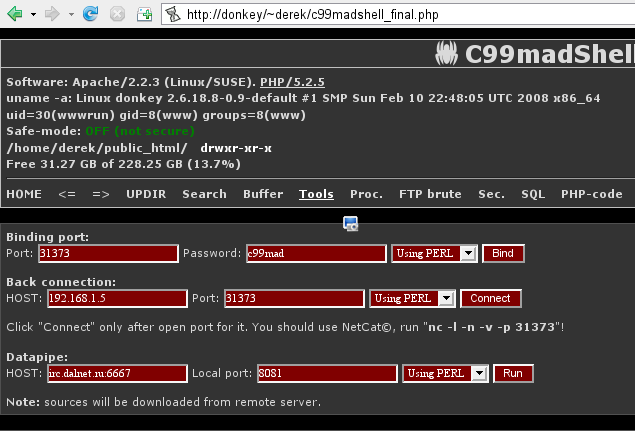The width and height of the screenshot is (635, 431).
Task: Click the small blue monitor icon below the menu
Action: pos(350,224)
